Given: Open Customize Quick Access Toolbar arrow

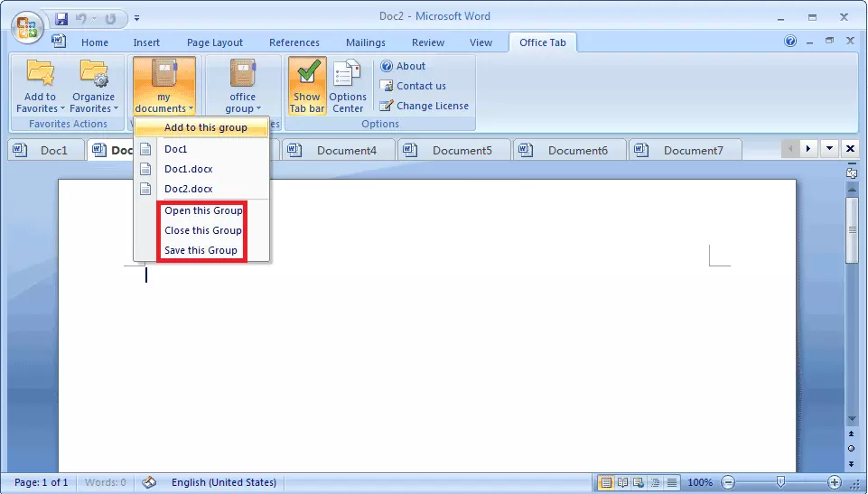Looking at the screenshot, I should click(x=136, y=19).
